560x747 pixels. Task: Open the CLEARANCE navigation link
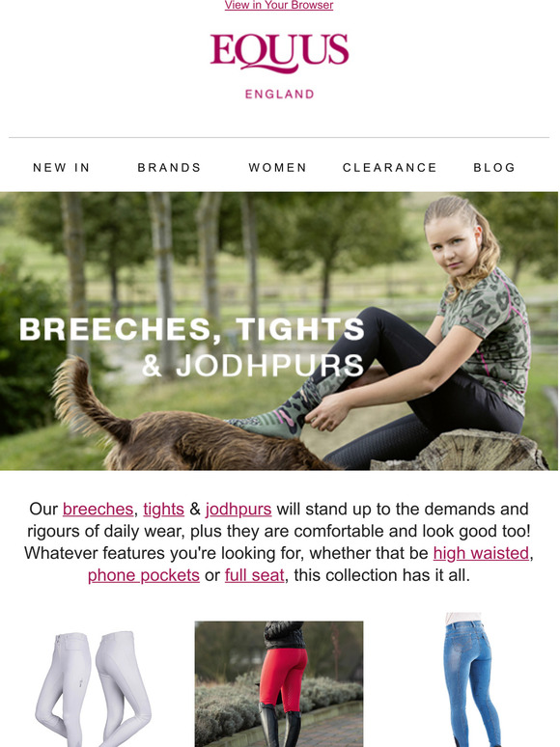390,168
